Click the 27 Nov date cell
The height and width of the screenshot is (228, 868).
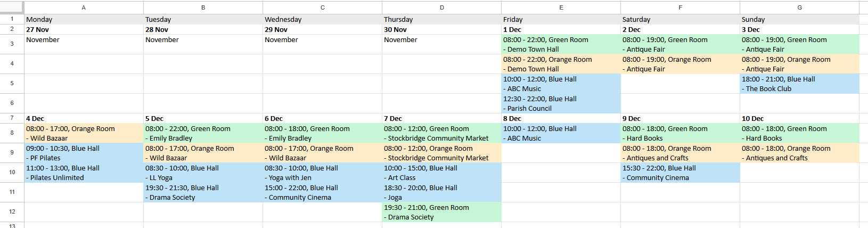point(84,30)
